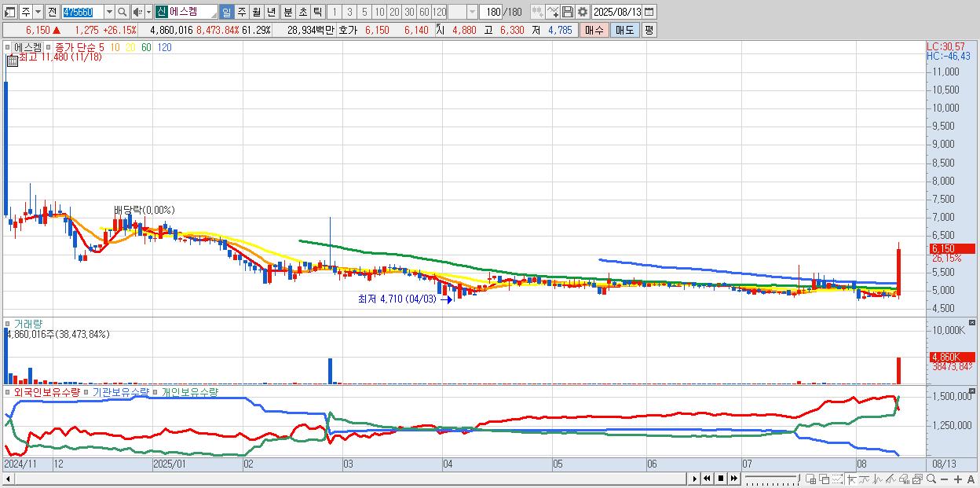Switch to monthly 월 chart period
The width and height of the screenshot is (980, 488).
(x=256, y=12)
